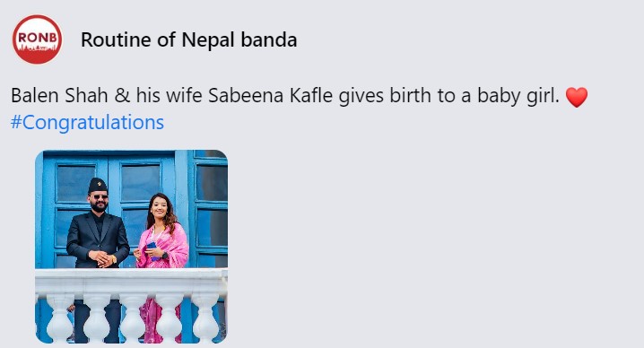Click the man's black topi cap

tap(98, 185)
